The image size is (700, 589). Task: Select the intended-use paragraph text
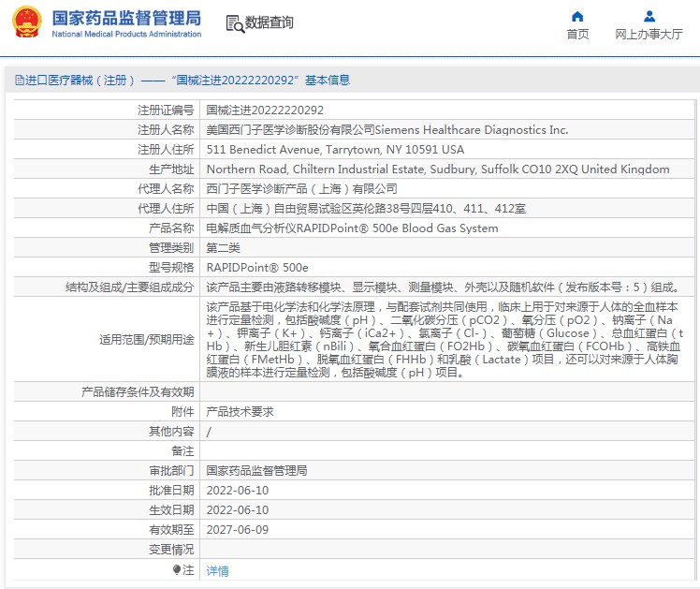pyautogui.click(x=445, y=339)
